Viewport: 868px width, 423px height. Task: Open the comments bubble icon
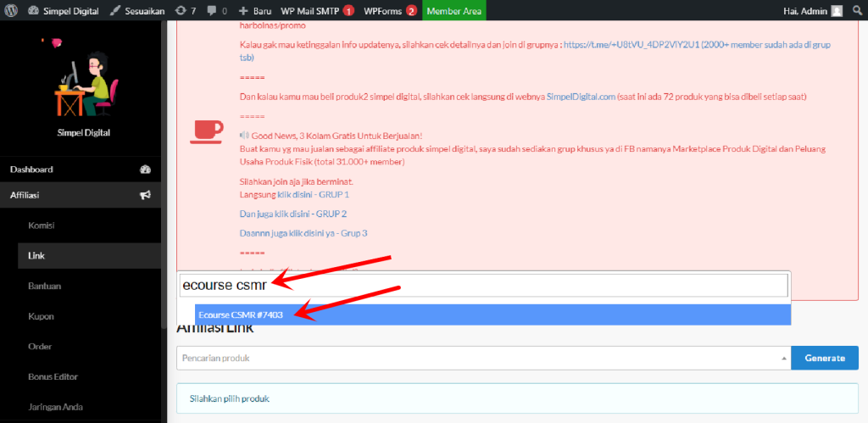(211, 10)
